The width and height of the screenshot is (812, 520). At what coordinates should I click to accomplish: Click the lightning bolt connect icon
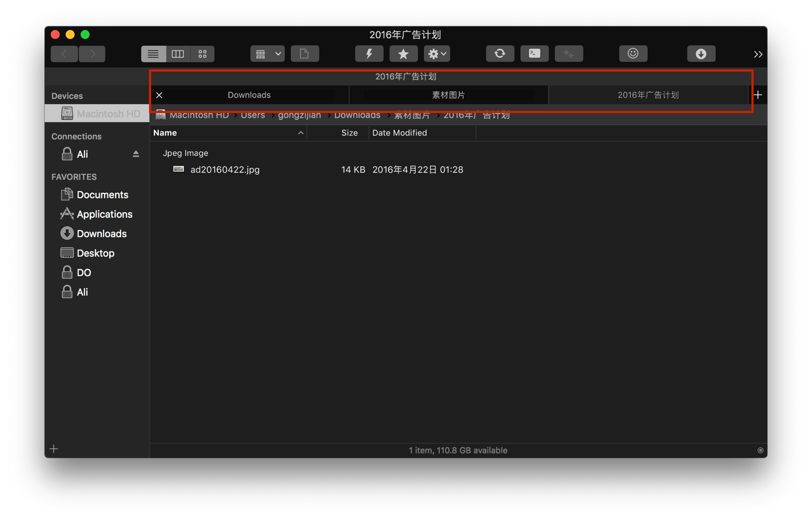click(369, 54)
